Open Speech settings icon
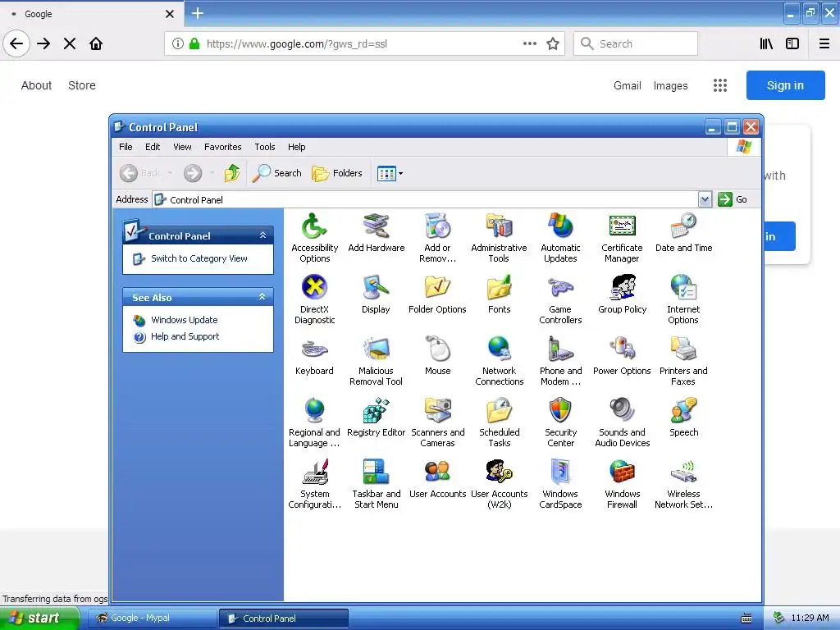The height and width of the screenshot is (630, 840). coord(683,418)
